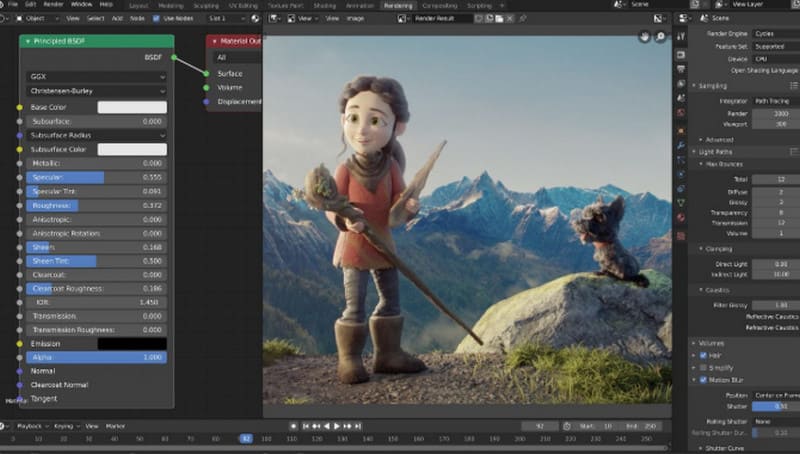Open the Render properties tab icon

681,55
